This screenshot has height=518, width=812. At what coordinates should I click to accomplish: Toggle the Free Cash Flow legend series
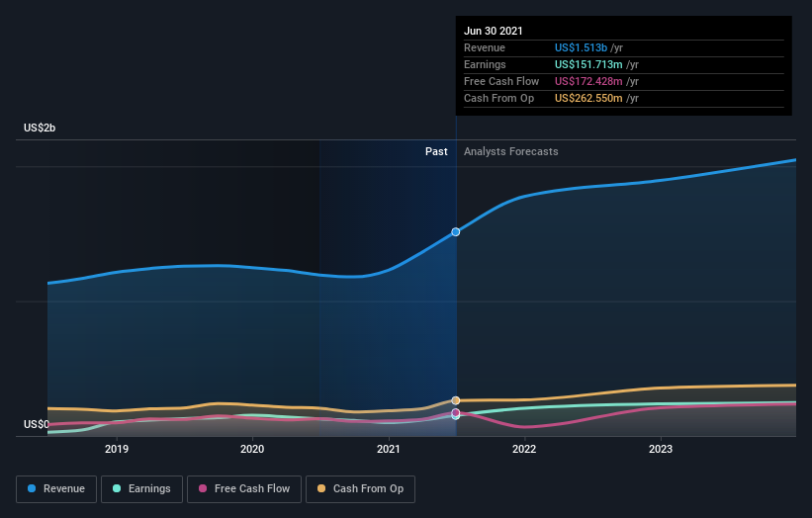tap(244, 489)
